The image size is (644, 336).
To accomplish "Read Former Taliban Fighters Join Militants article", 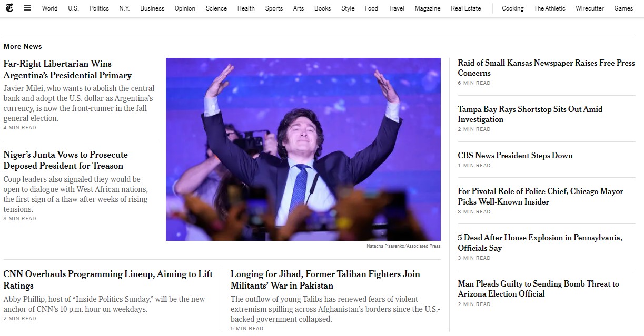I will tap(325, 280).
